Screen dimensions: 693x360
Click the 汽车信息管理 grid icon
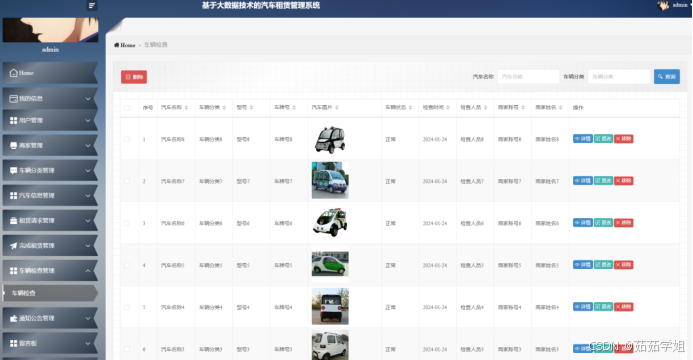point(14,195)
